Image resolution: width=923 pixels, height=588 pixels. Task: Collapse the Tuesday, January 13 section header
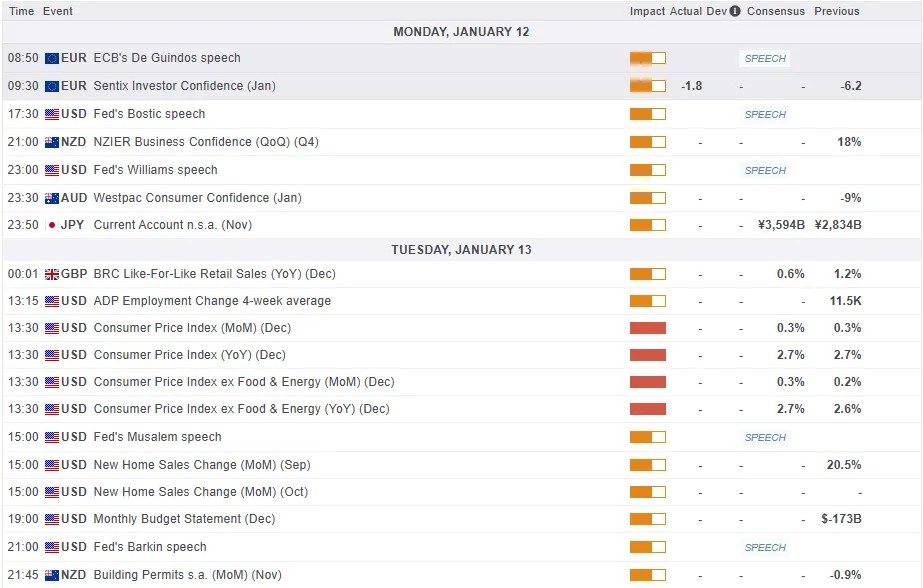pyautogui.click(x=461, y=249)
